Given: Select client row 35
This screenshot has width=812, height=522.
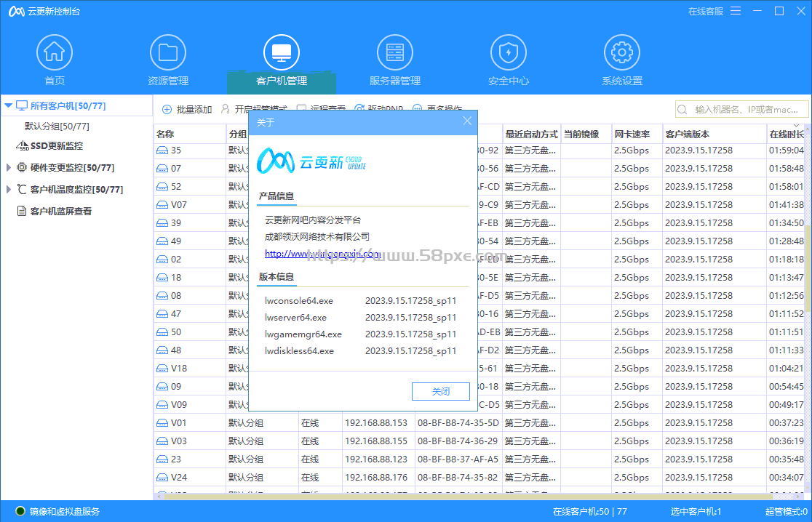Looking at the screenshot, I should coord(479,150).
